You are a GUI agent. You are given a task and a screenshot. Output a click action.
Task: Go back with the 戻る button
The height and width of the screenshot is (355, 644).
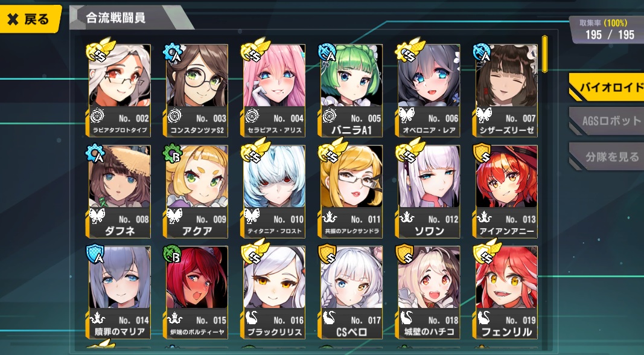point(30,19)
